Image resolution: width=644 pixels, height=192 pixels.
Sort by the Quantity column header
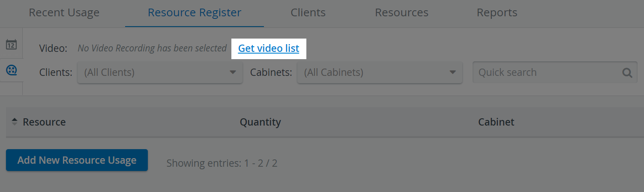(261, 122)
